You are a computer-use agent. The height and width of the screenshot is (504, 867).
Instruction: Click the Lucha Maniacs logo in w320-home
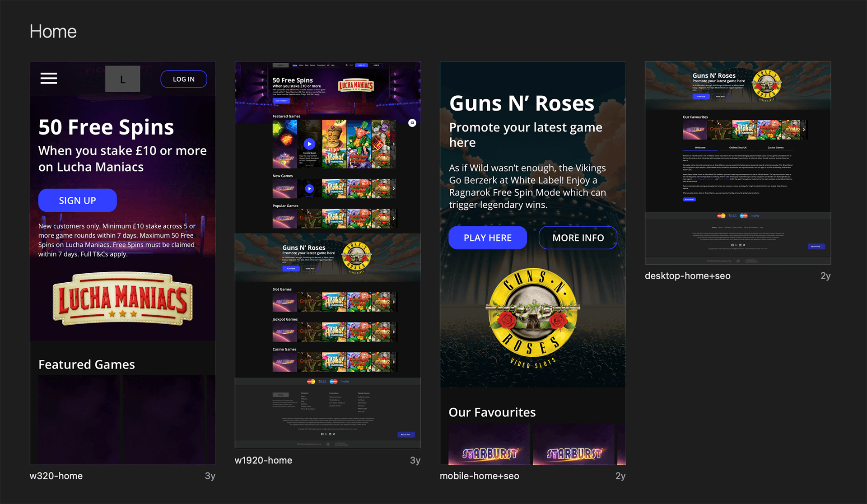(x=123, y=299)
